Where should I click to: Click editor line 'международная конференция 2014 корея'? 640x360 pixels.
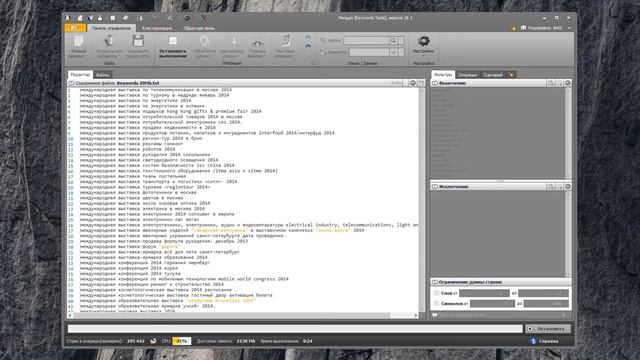click(130, 268)
